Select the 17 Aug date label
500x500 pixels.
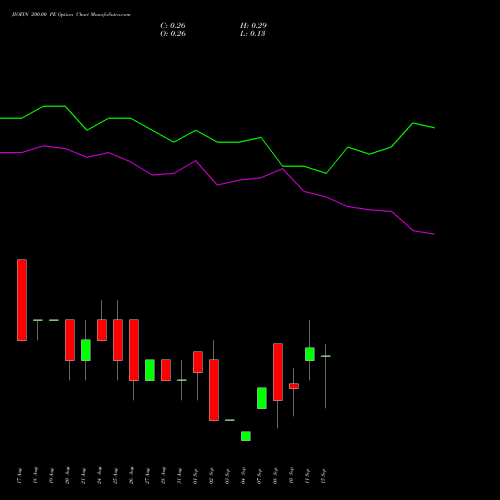click(19, 476)
